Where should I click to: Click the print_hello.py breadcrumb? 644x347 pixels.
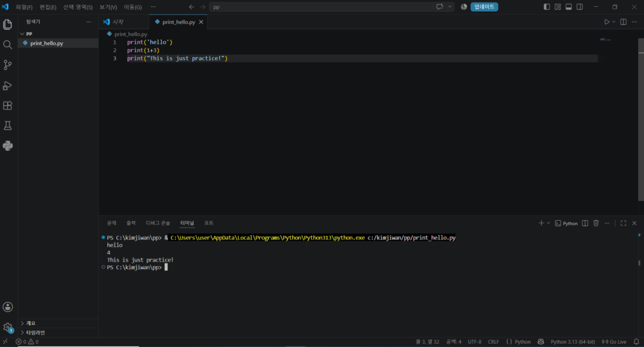[127, 34]
